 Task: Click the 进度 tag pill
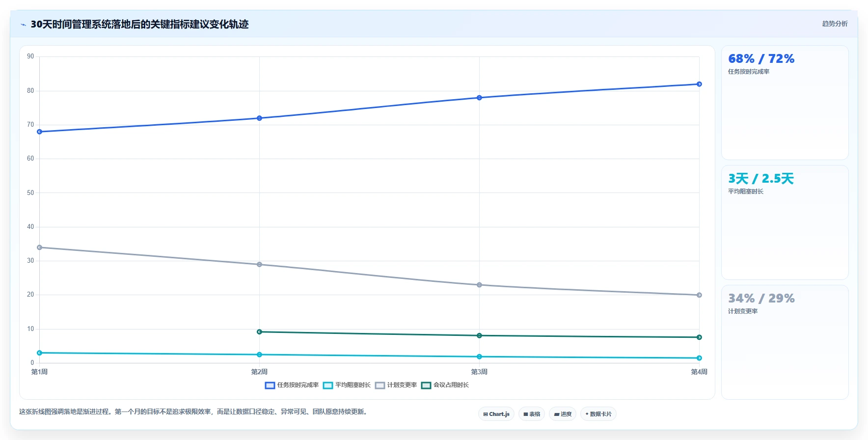563,414
